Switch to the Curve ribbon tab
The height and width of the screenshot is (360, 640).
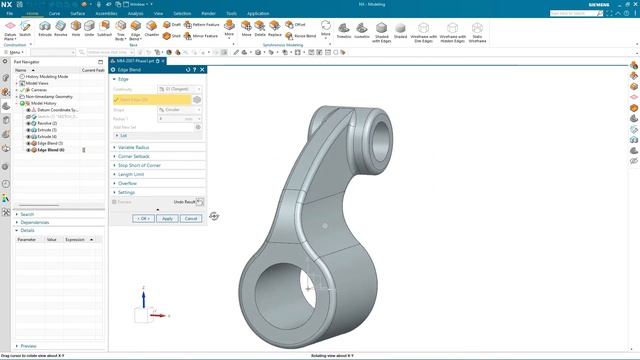click(54, 13)
